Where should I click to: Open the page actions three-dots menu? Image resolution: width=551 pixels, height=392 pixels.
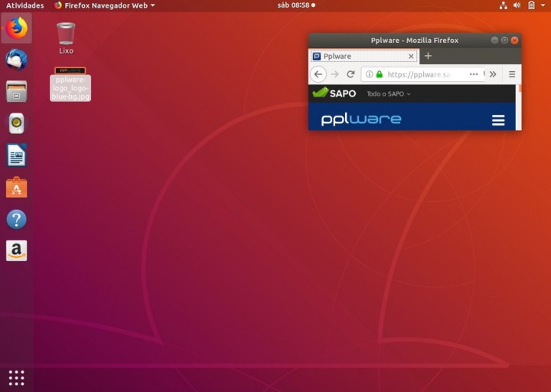474,74
